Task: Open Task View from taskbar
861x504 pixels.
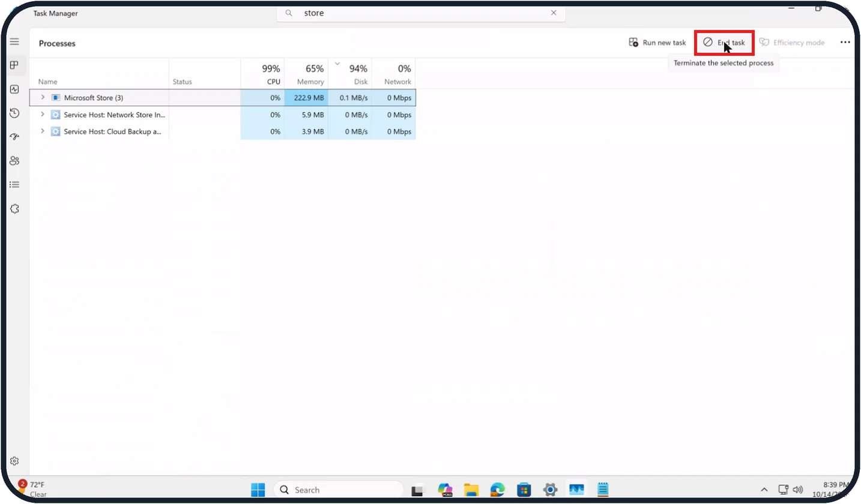Action: pyautogui.click(x=418, y=490)
